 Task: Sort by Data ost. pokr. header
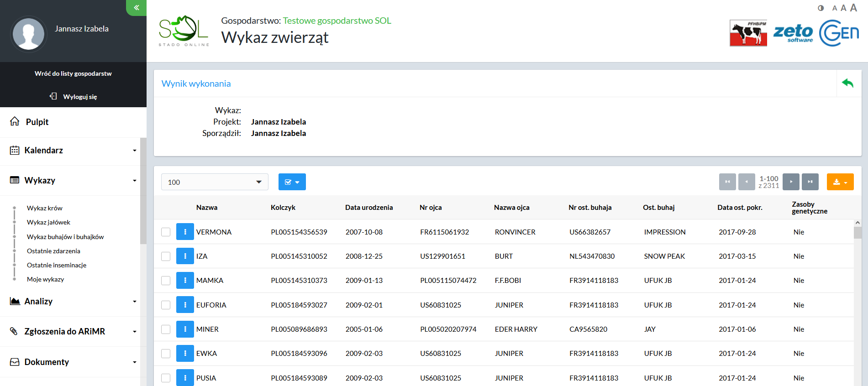click(740, 208)
